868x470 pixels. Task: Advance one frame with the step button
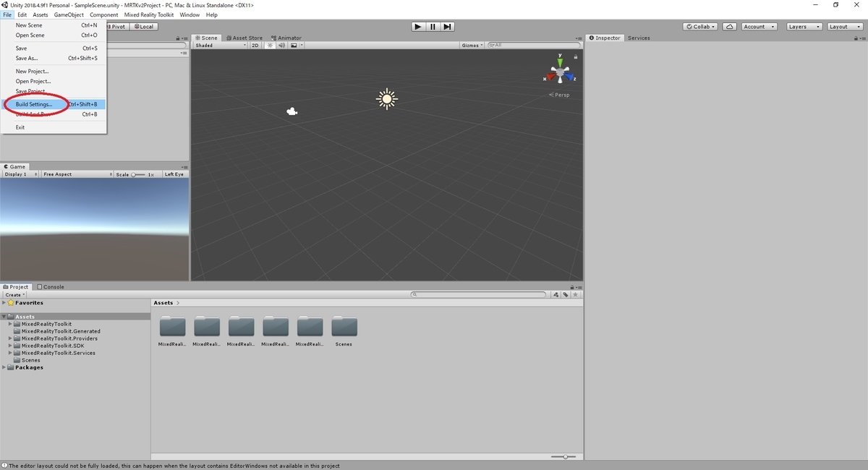pyautogui.click(x=448, y=27)
